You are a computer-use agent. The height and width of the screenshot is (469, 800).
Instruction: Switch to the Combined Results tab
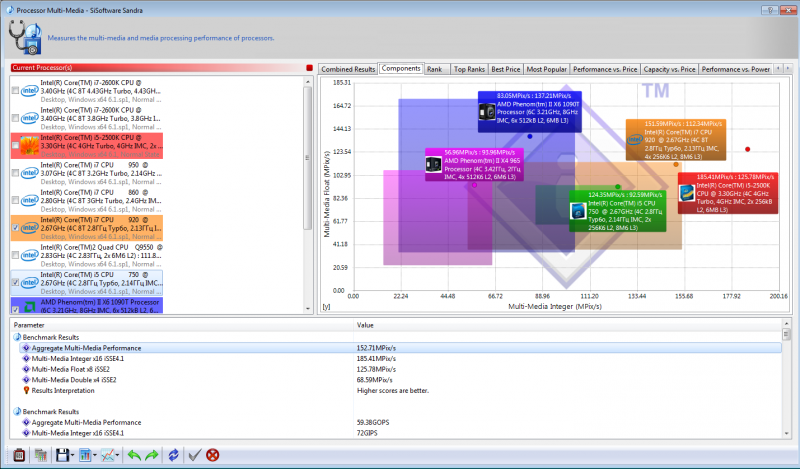(x=348, y=69)
